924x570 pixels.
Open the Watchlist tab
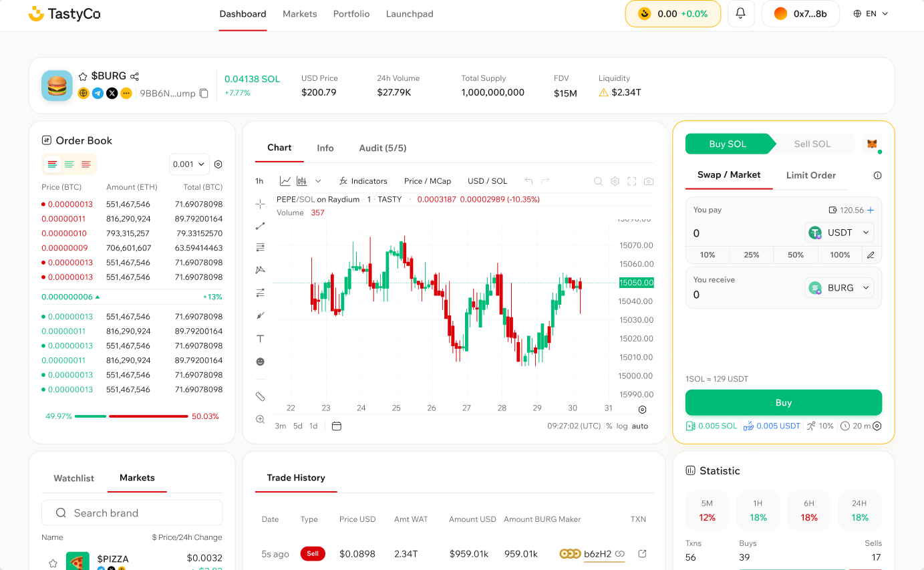pyautogui.click(x=74, y=478)
